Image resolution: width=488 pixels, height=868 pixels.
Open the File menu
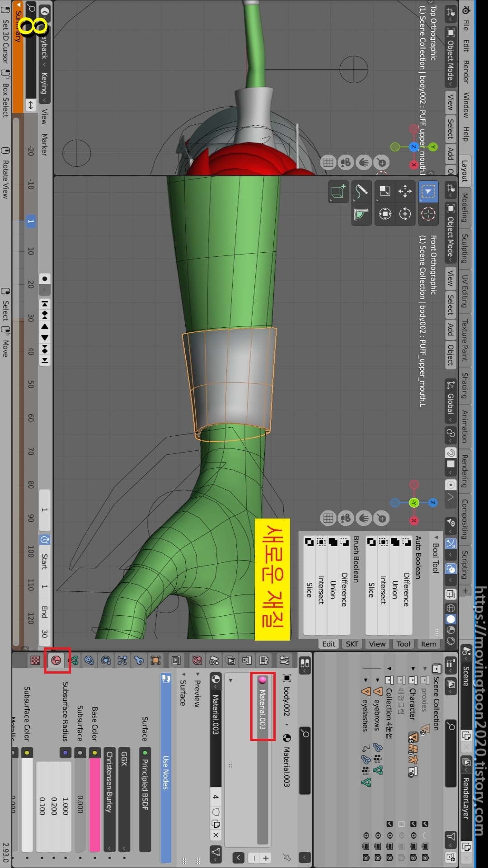466,25
